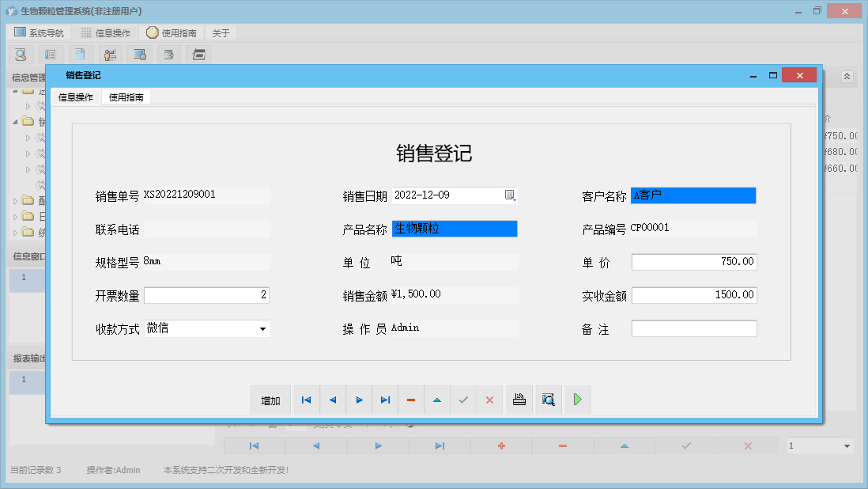Select the magnifier query tool on main toolbar
Viewport: 868px width, 489px height.
[20, 55]
